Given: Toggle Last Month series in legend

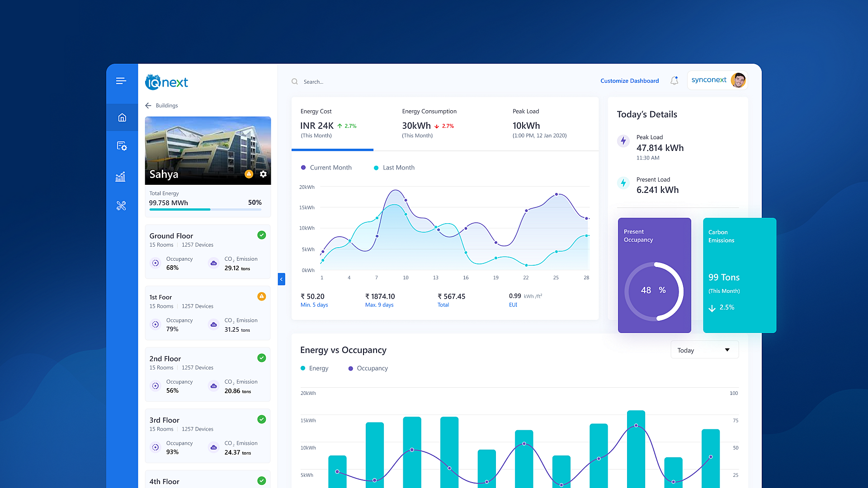Looking at the screenshot, I should 394,168.
